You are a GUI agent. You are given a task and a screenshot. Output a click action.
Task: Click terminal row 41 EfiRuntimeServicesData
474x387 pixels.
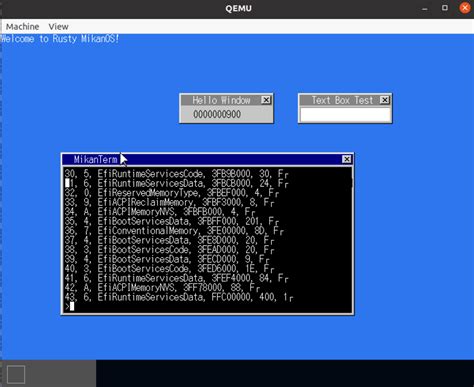[x=177, y=278]
